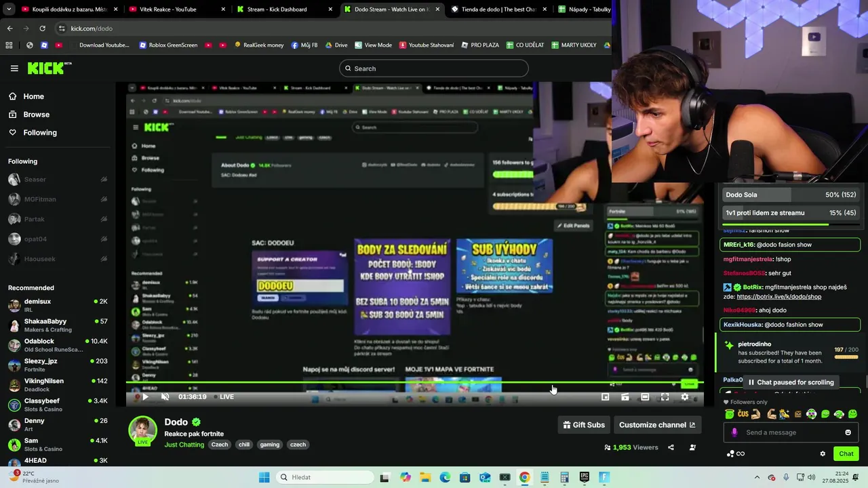Viewport: 868px width, 488px height.
Task: Enter fullscreen in the stream player
Action: 665,397
